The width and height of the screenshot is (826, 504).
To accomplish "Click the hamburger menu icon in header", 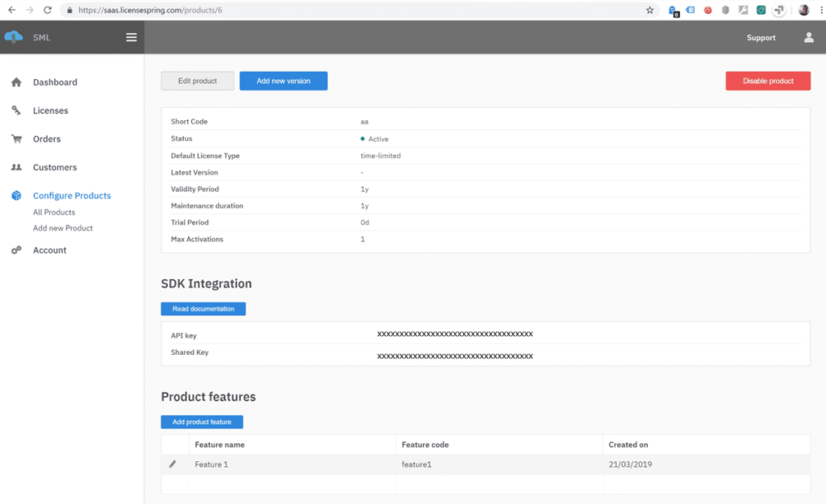I will point(131,37).
